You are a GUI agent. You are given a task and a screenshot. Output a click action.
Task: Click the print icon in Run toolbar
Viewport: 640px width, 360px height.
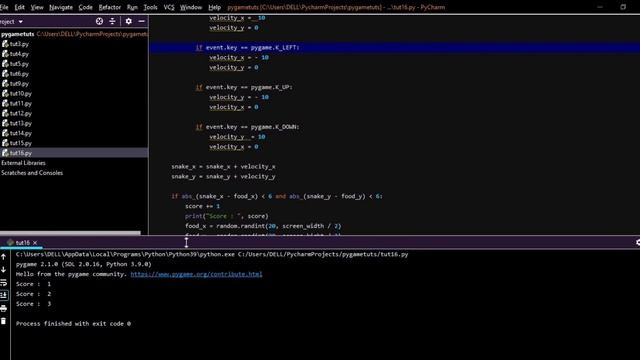point(4,308)
